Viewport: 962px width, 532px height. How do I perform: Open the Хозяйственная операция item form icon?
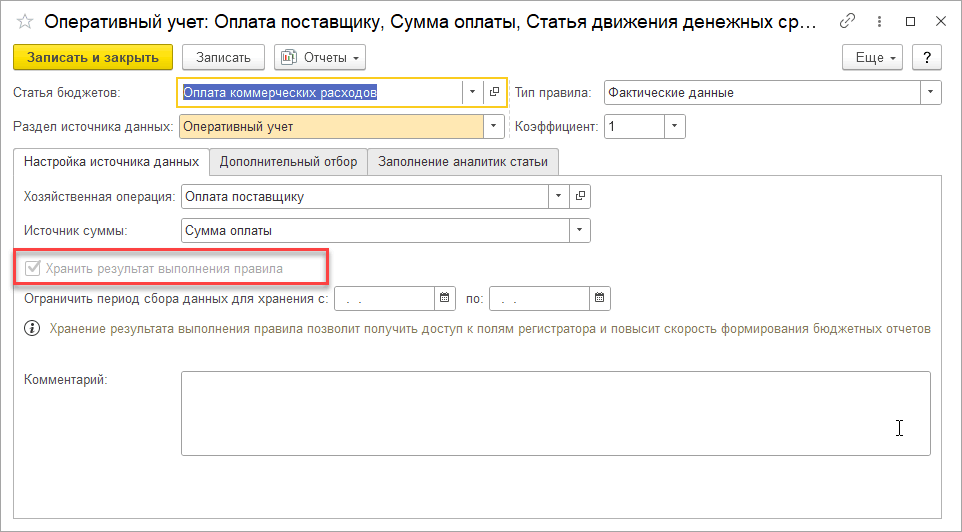pos(579,196)
